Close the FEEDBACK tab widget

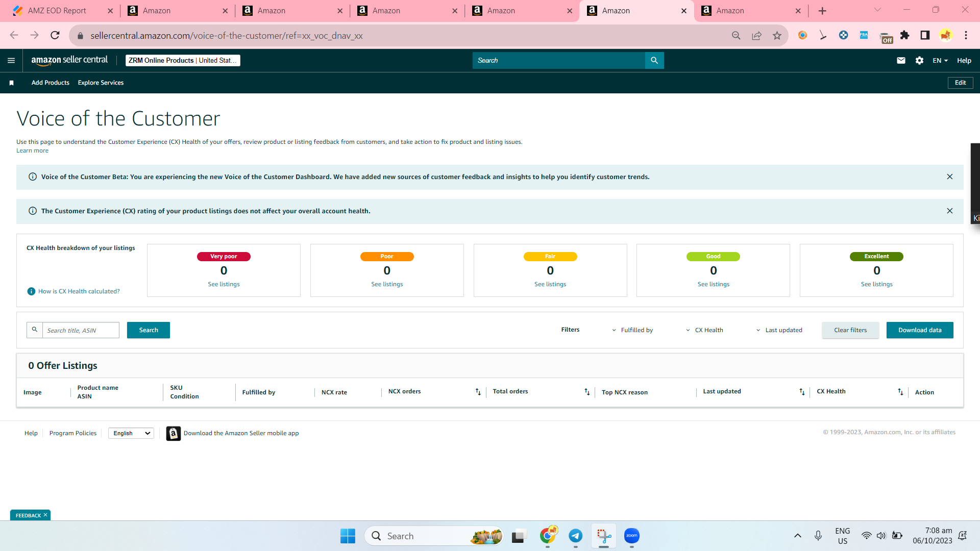(45, 515)
